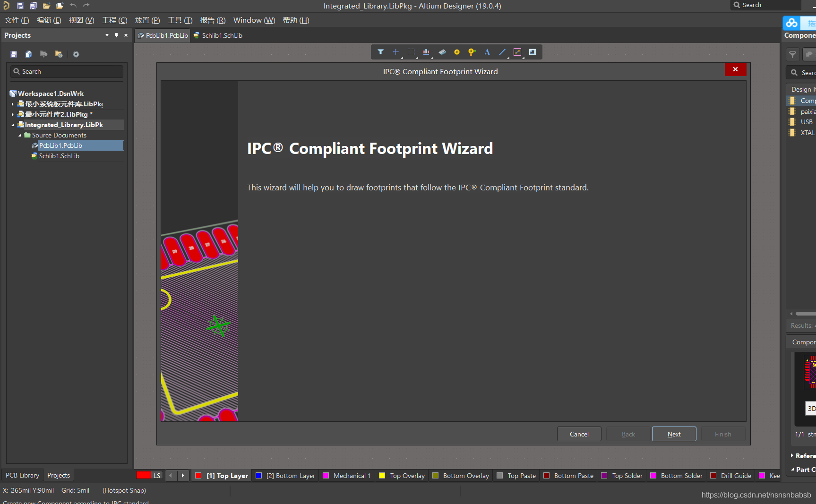
Task: Collapse the Part Choices section
Action: (x=792, y=469)
